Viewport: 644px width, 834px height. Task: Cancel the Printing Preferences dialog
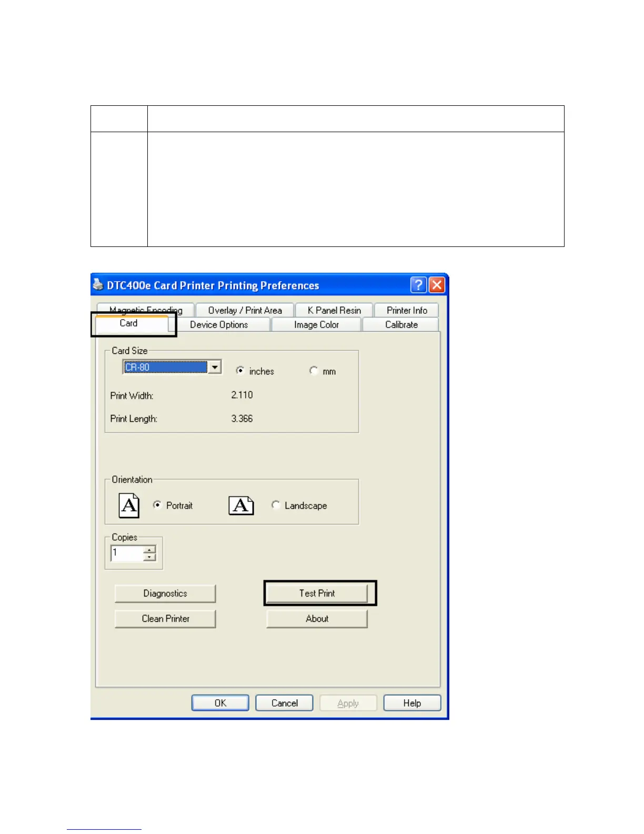pos(284,703)
